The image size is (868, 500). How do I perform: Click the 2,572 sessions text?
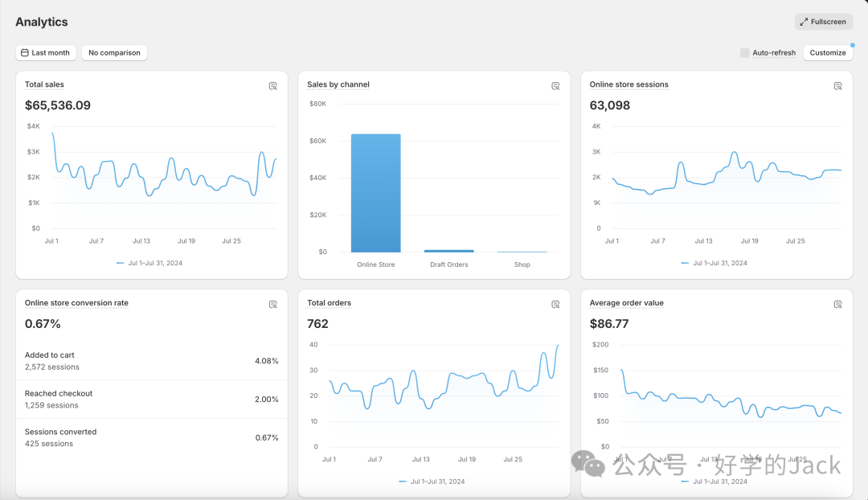click(52, 367)
